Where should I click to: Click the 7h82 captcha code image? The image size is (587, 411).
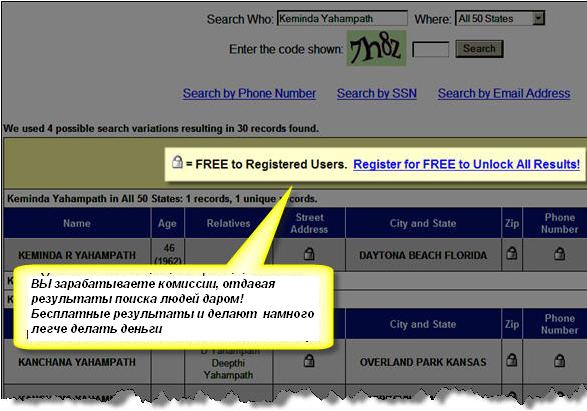pyautogui.click(x=376, y=48)
